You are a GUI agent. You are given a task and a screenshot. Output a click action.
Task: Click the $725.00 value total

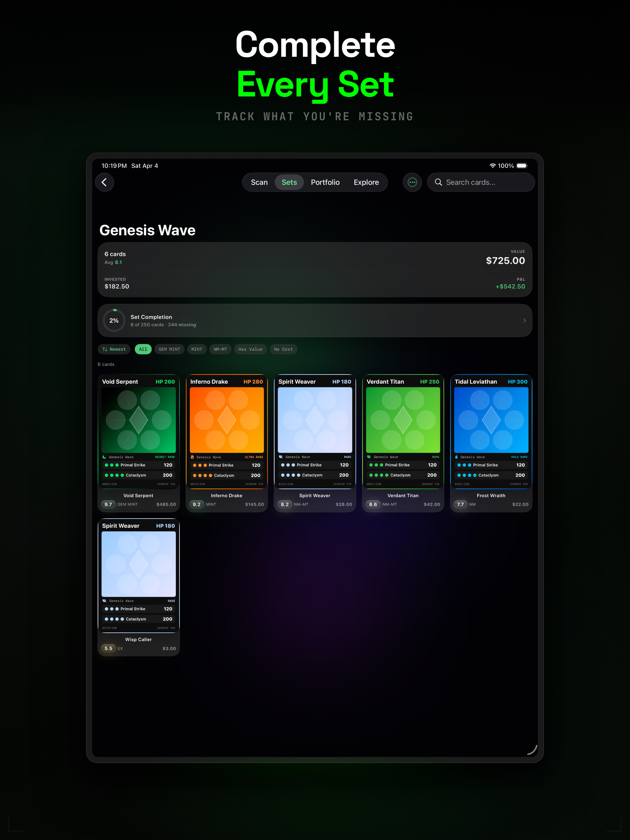(505, 261)
